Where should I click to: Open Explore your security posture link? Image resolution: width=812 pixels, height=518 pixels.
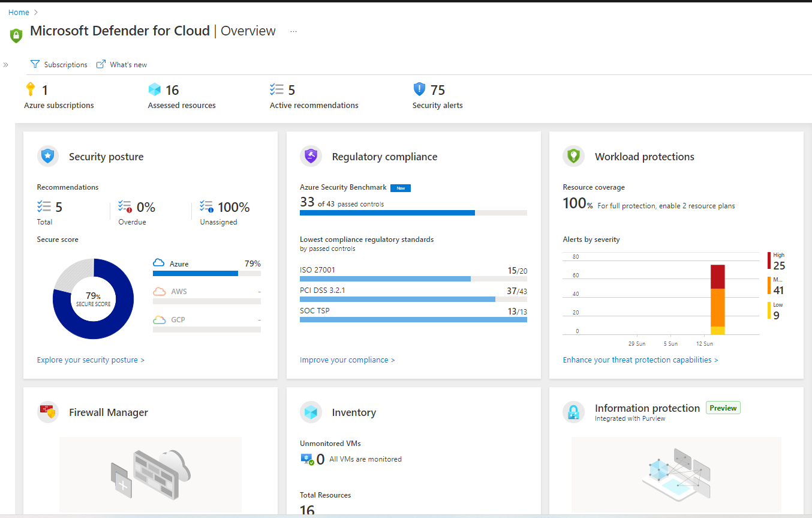click(91, 360)
